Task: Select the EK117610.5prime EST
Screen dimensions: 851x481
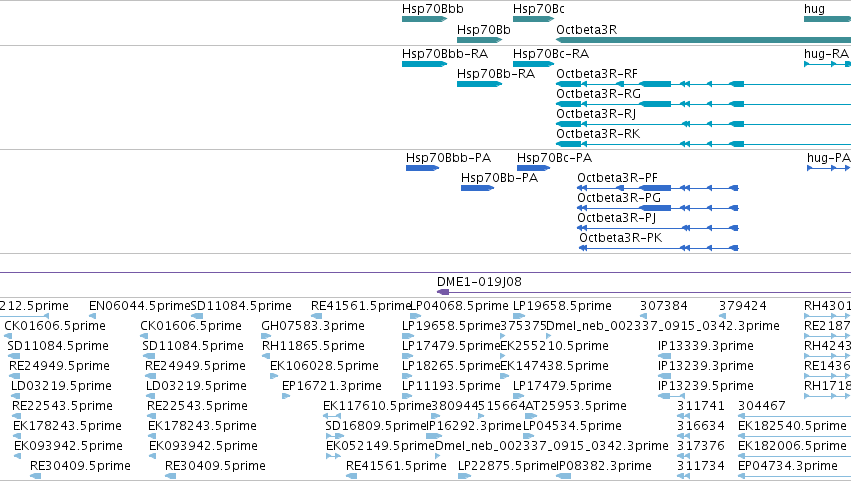Action: pyautogui.click(x=377, y=407)
